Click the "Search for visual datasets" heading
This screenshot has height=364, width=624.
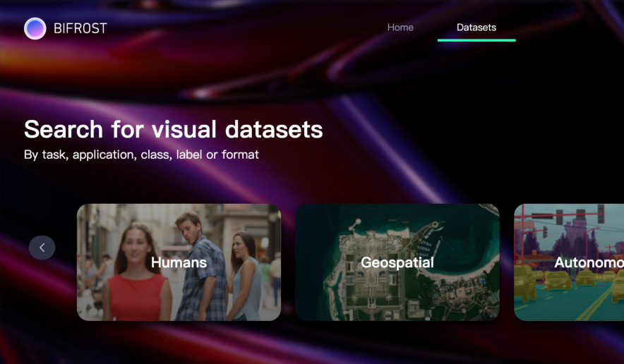click(x=173, y=129)
